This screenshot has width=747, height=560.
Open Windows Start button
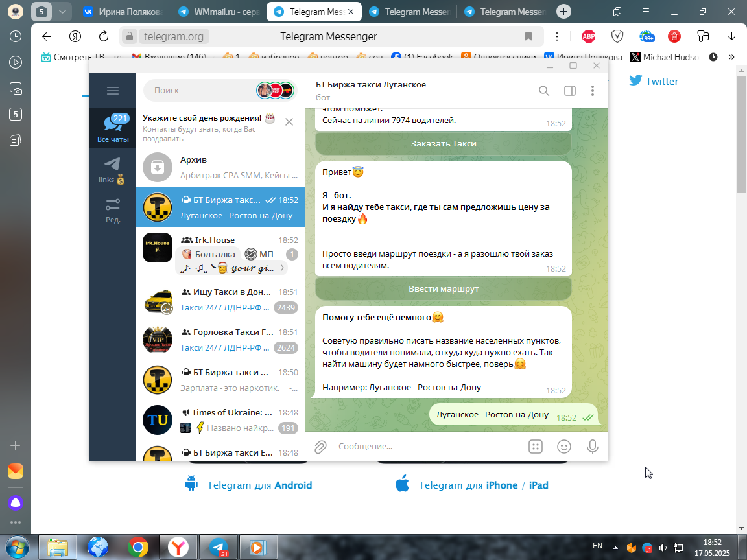pos(17,548)
